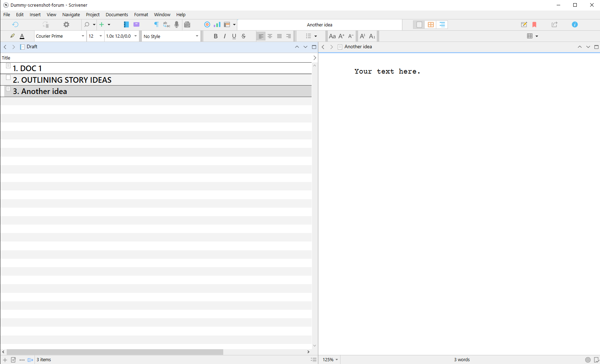The height and width of the screenshot is (364, 600).
Task: Toggle Show Invisibles pilcrow icon
Action: [x=156, y=25]
